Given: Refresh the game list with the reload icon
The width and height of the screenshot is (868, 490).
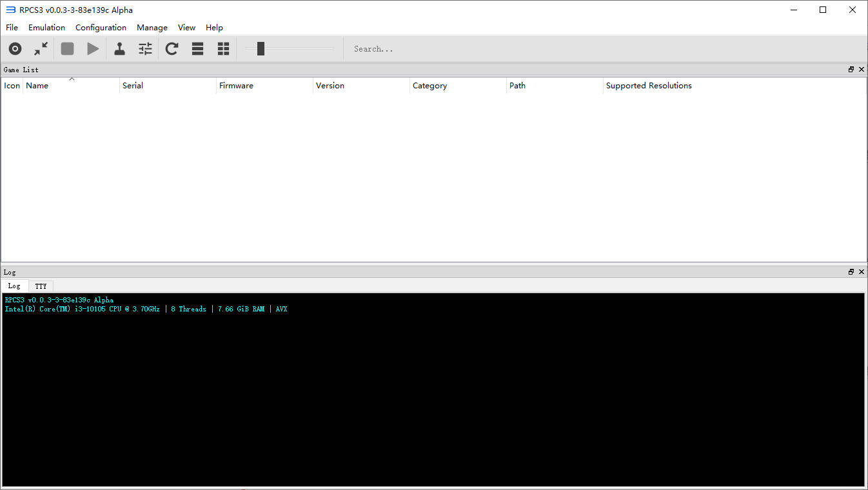Looking at the screenshot, I should point(172,48).
